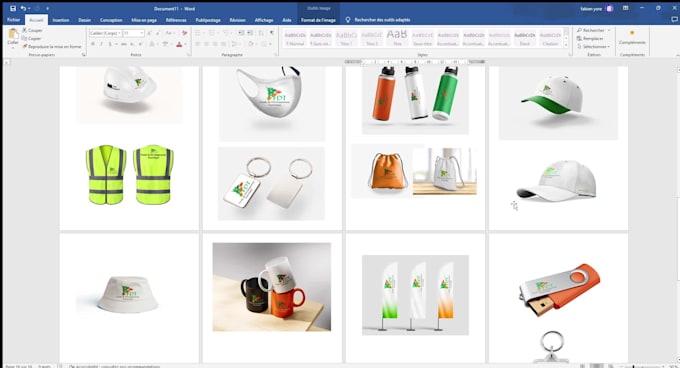Increase the font size with grow font icon

point(149,33)
